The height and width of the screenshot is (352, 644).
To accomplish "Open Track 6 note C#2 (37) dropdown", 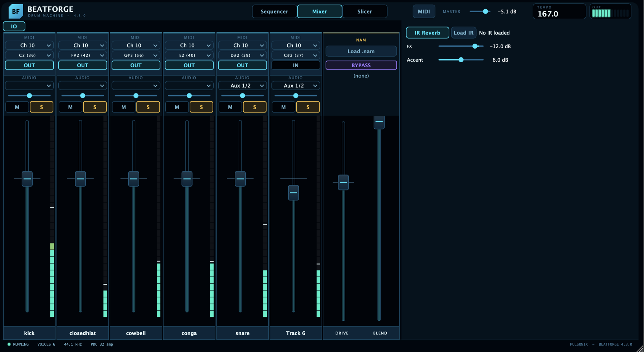I will click(296, 55).
